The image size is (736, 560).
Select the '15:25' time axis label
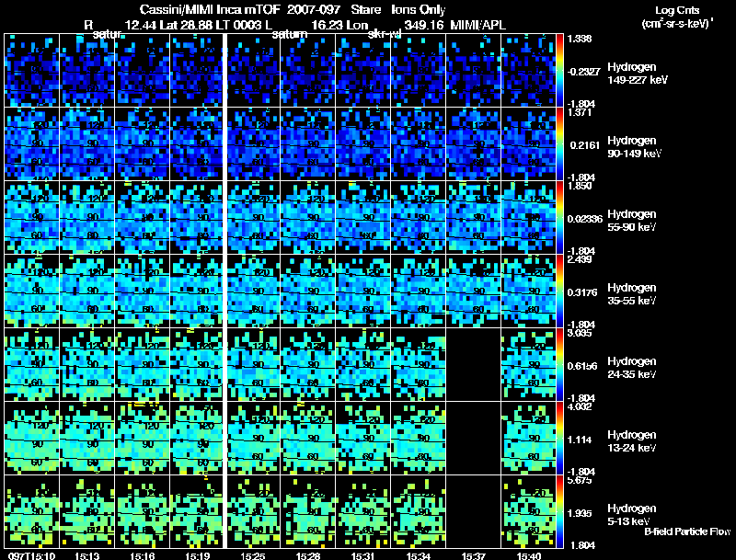[x=253, y=555]
